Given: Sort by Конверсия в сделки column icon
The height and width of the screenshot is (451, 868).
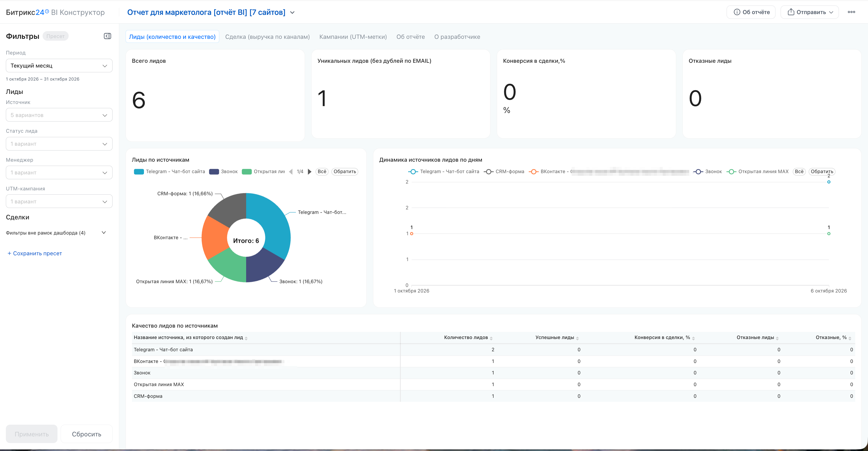Looking at the screenshot, I should coord(693,338).
